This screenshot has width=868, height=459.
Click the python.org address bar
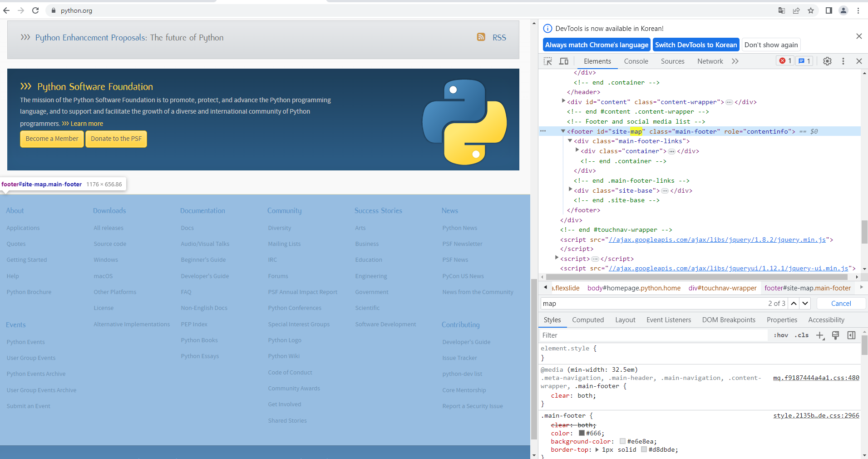pyautogui.click(x=409, y=10)
